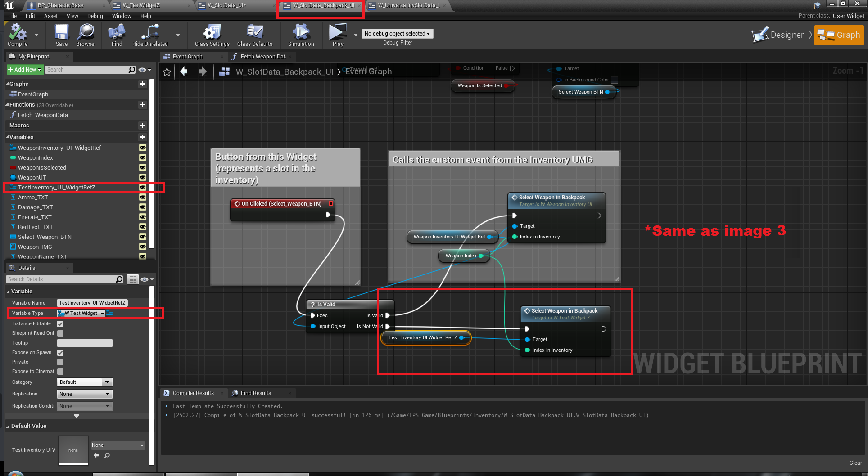Open the Category Default dropdown

(x=85, y=382)
